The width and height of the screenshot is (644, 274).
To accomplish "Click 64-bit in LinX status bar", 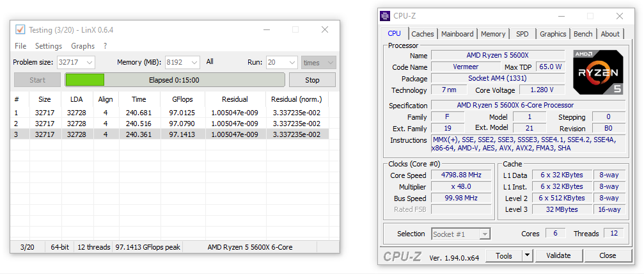I will pos(60,247).
